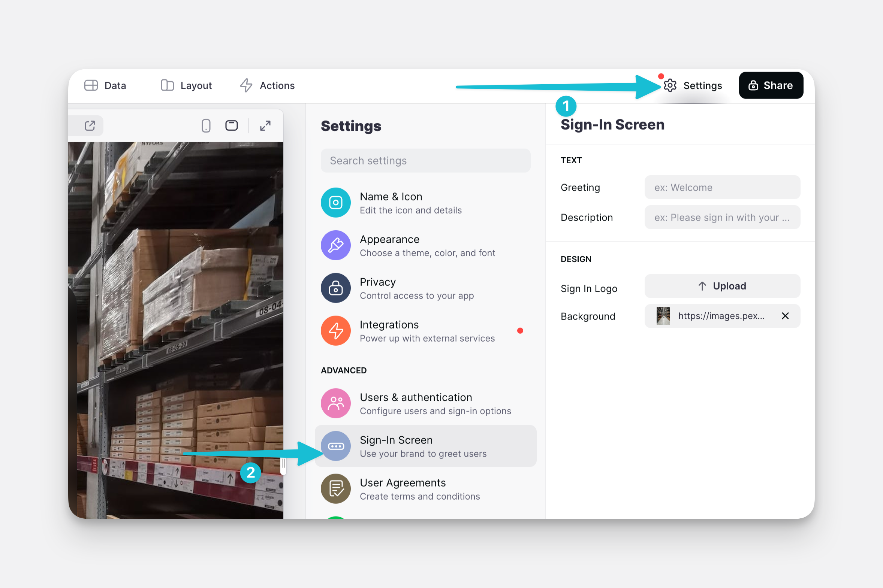Switch to the Data tab
The image size is (883, 588).
(x=105, y=85)
